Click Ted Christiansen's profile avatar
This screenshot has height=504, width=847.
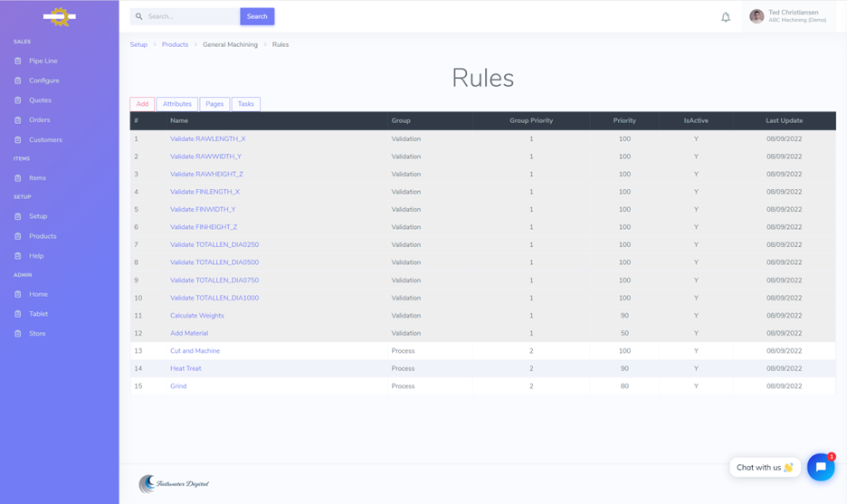pyautogui.click(x=757, y=16)
